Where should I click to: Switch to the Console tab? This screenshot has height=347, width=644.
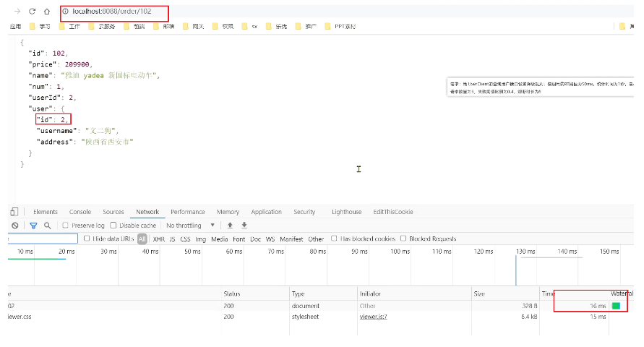pos(80,212)
